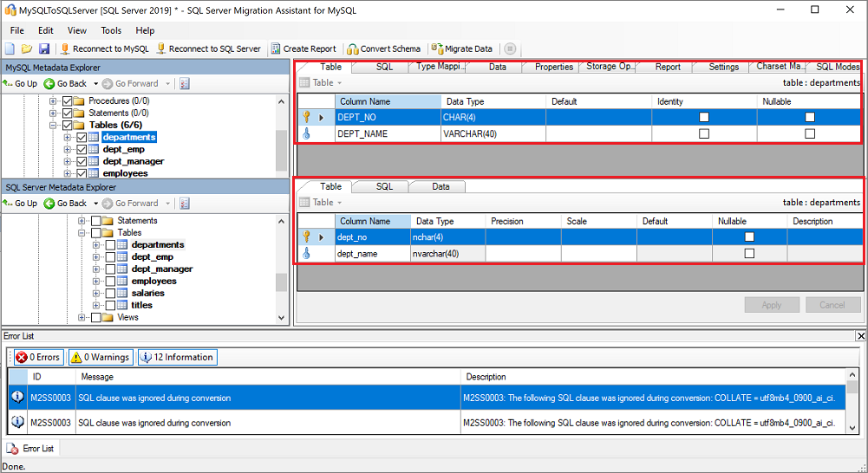Click Go Up in SQL Server Metadata Explorer

pyautogui.click(x=20, y=204)
